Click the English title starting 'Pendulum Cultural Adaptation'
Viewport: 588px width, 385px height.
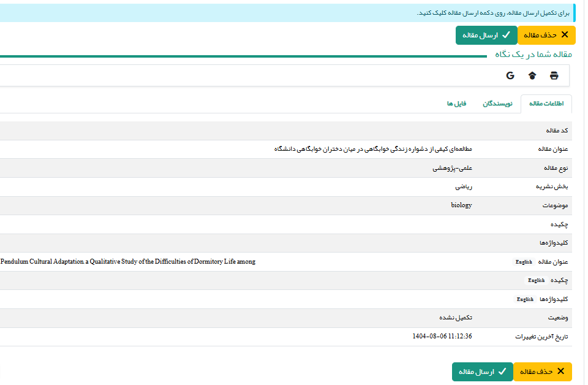pyautogui.click(x=128, y=262)
